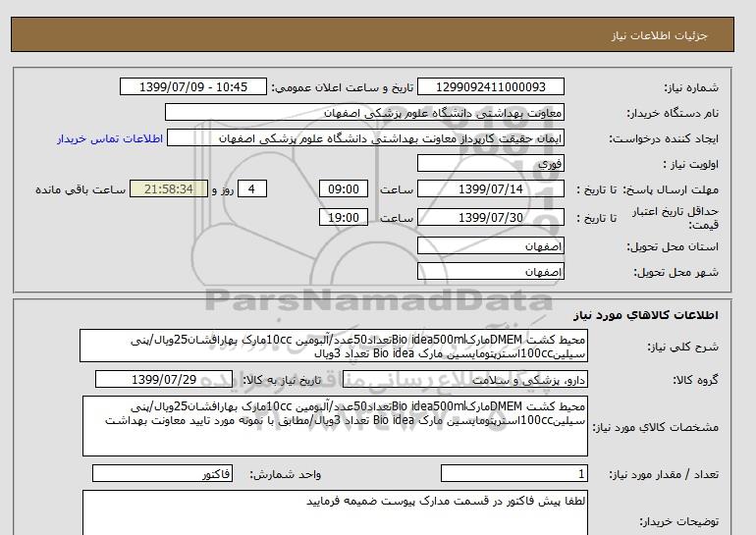756x535 pixels.
Task: Click the unit field showing فاکتور
Action: (x=162, y=474)
